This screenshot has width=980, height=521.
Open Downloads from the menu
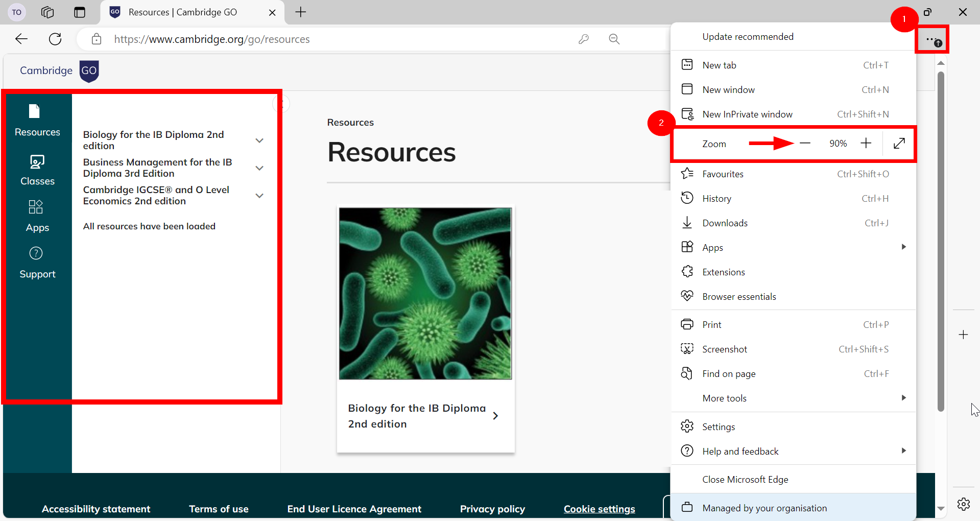coord(793,223)
